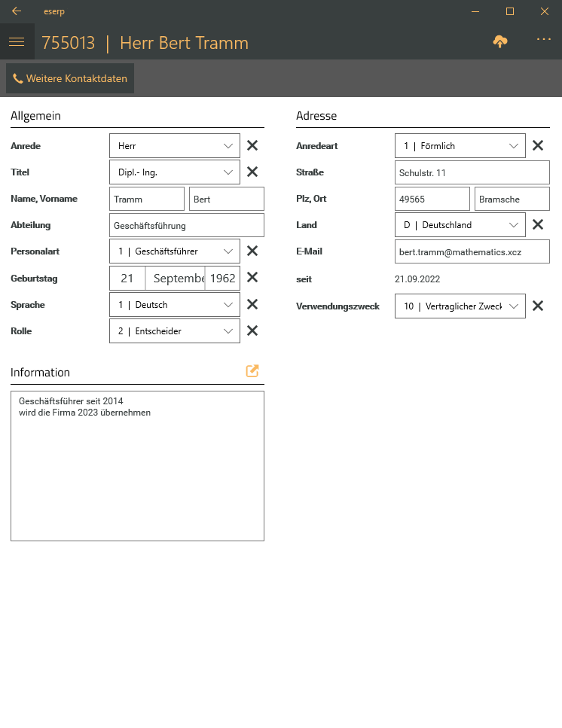Clear the Land selection with X
This screenshot has height=728, width=562.
point(538,224)
